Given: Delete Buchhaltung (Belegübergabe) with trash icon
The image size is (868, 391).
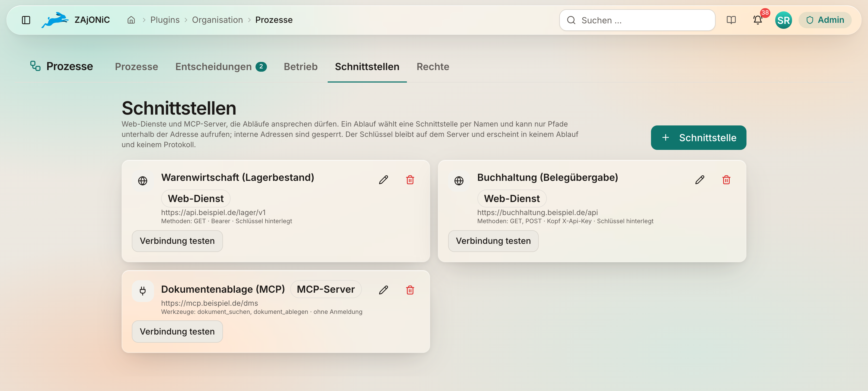Looking at the screenshot, I should click(726, 180).
